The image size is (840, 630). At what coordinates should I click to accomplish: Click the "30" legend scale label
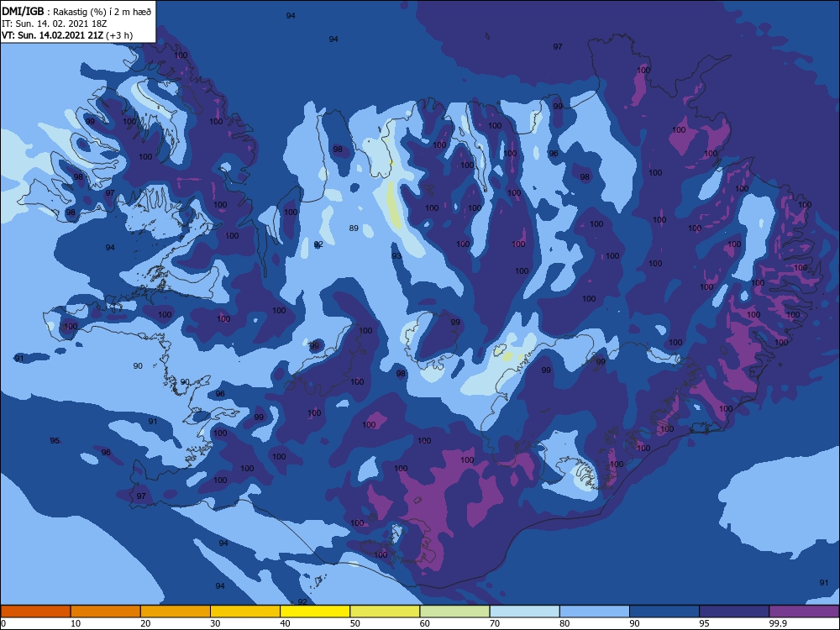tap(215, 623)
